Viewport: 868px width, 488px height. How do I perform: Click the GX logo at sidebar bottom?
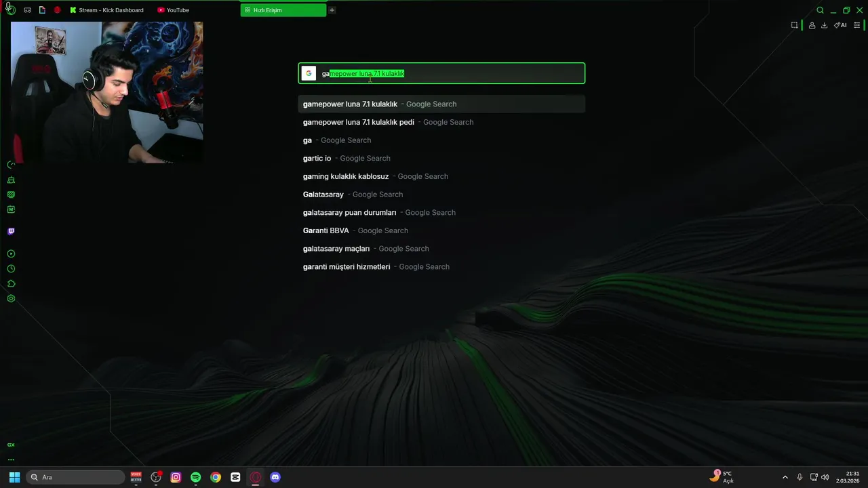pos(11,445)
